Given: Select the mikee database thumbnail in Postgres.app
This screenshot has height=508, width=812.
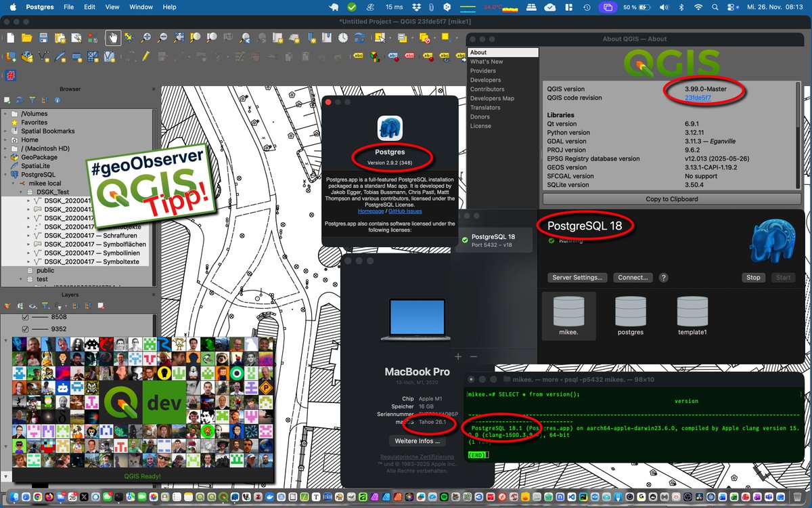Looking at the screenshot, I should point(568,316).
